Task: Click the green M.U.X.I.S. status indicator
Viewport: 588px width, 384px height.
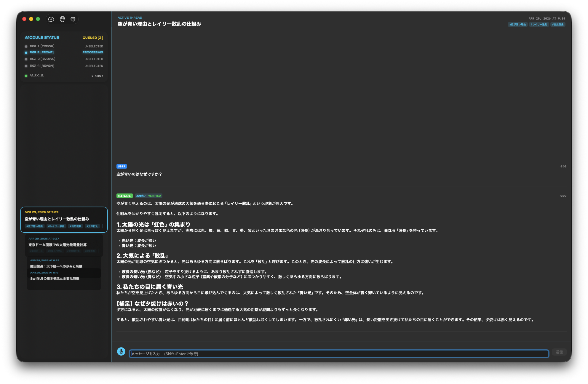Action: coord(26,76)
